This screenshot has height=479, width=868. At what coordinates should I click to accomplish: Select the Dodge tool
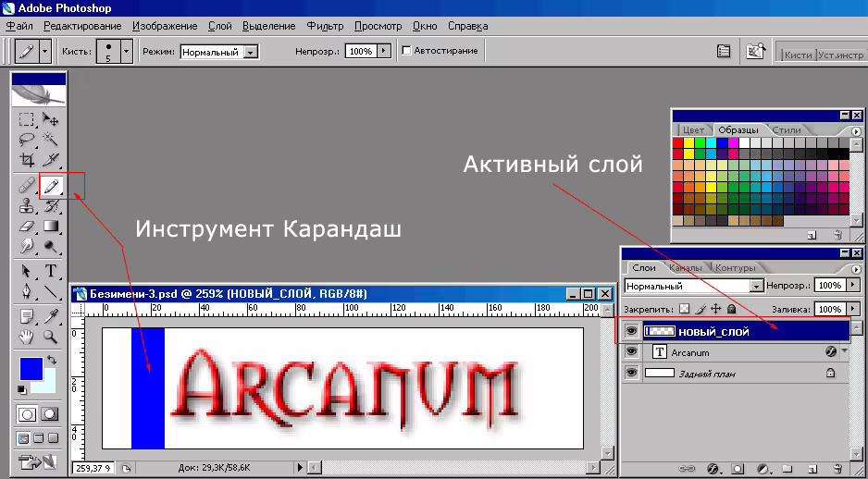(x=51, y=246)
